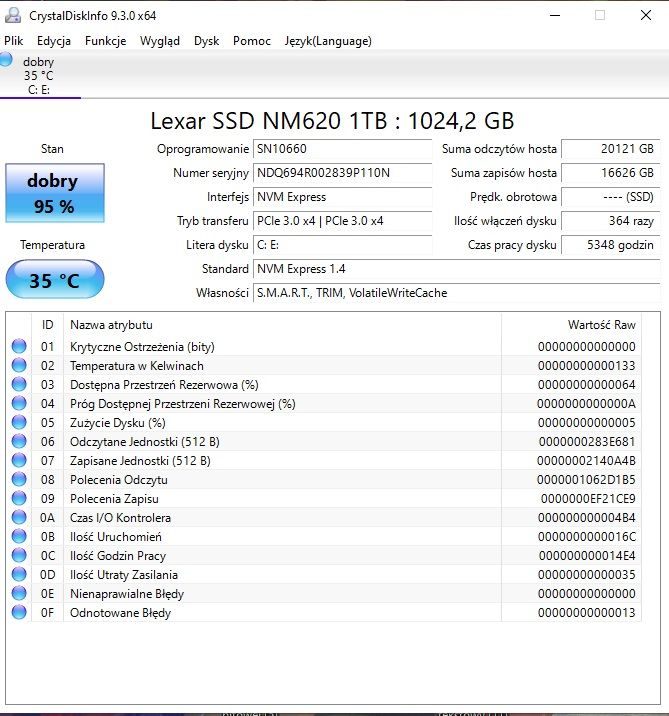Select the Krytyczne Ostrzeżenia (bity) attribute name

(142, 347)
